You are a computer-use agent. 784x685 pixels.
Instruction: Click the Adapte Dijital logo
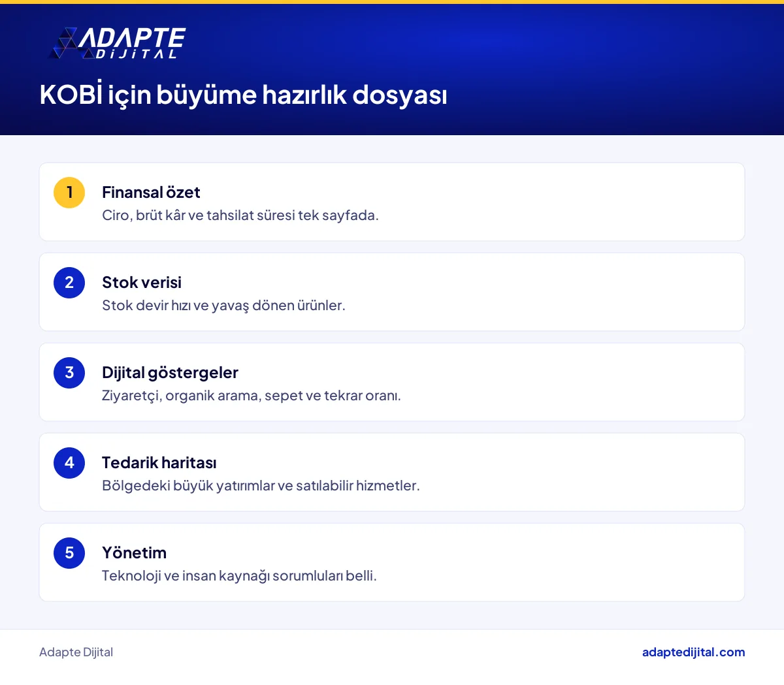tap(118, 43)
